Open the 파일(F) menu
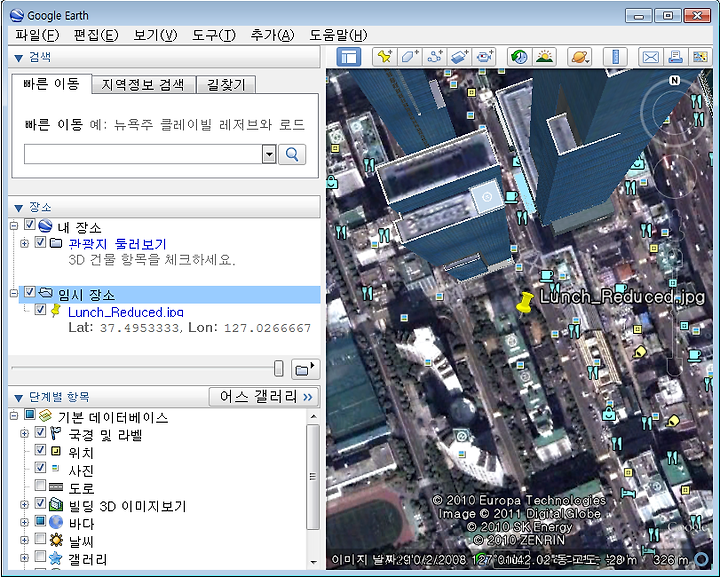This screenshot has height=577, width=720. (37, 35)
